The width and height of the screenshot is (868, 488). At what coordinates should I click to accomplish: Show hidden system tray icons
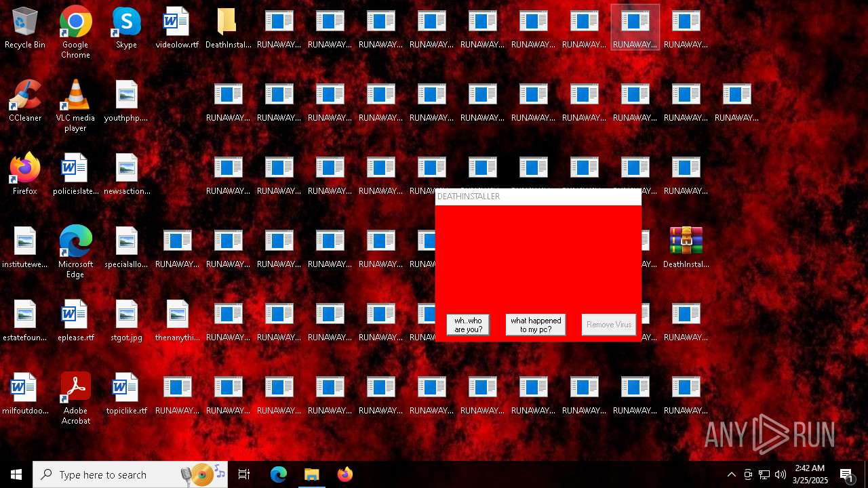click(731, 474)
